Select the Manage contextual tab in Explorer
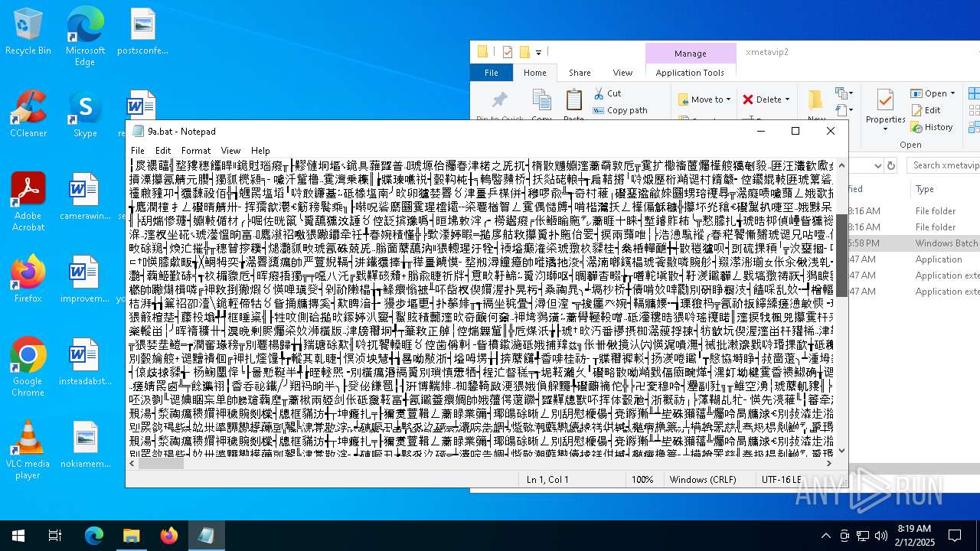This screenshot has height=551, width=980. pyautogui.click(x=690, y=54)
